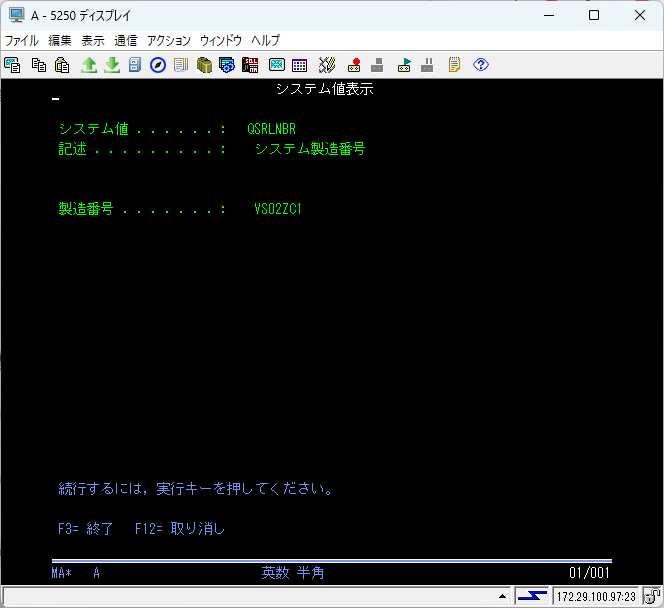Image resolution: width=664 pixels, height=608 pixels.
Task: Open the yellow notepad icon
Action: [x=454, y=65]
